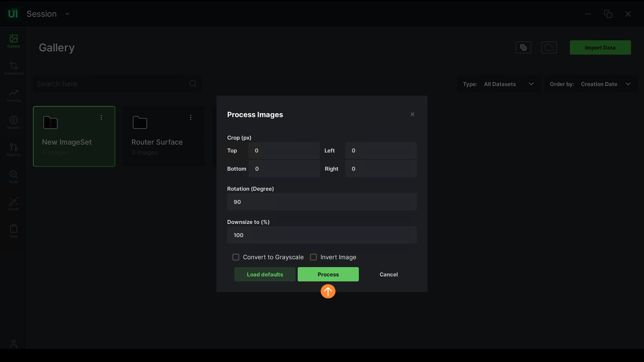The width and height of the screenshot is (644, 362).
Task: Click the user profile icon in sidebar
Action: pos(13,344)
